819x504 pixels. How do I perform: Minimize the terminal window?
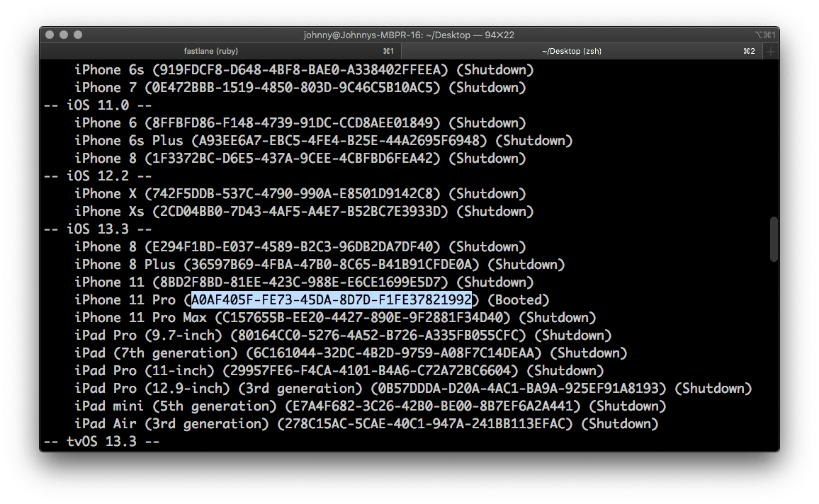tap(64, 35)
